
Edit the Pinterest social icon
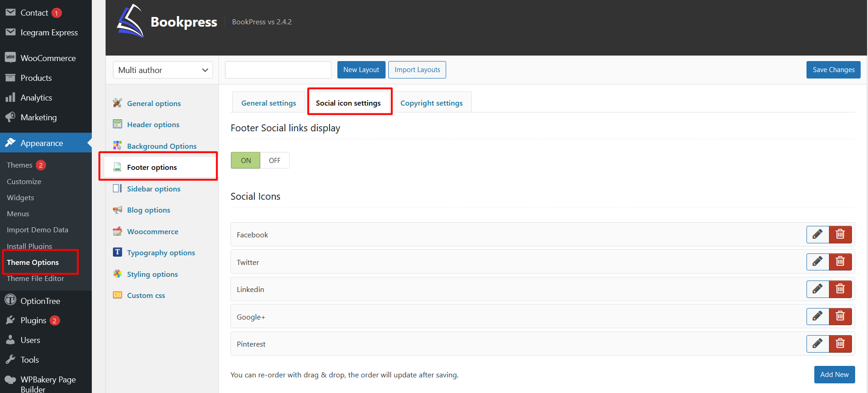pos(818,344)
